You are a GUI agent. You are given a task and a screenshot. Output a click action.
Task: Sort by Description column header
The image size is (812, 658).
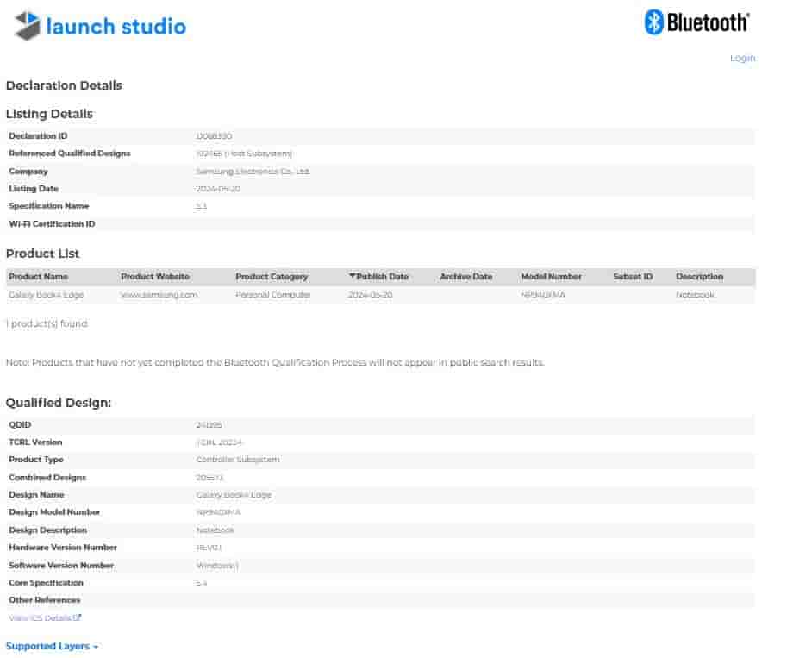699,277
